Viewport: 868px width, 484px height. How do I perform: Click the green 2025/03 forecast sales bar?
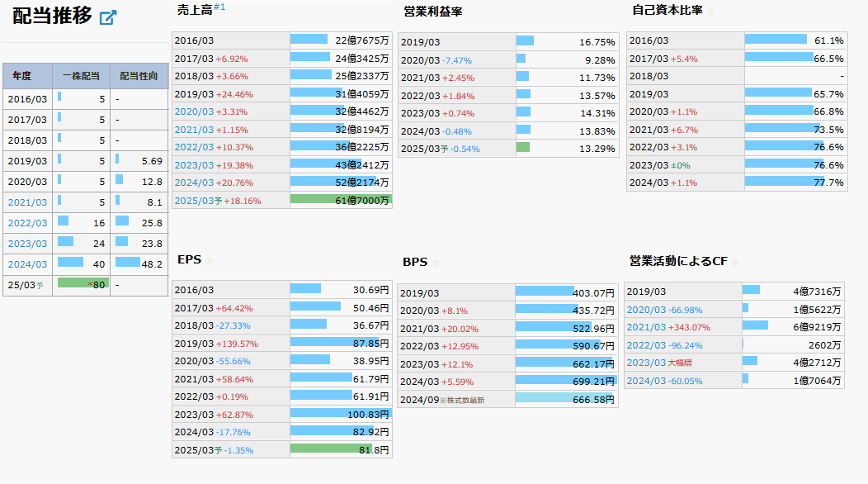pyautogui.click(x=340, y=200)
